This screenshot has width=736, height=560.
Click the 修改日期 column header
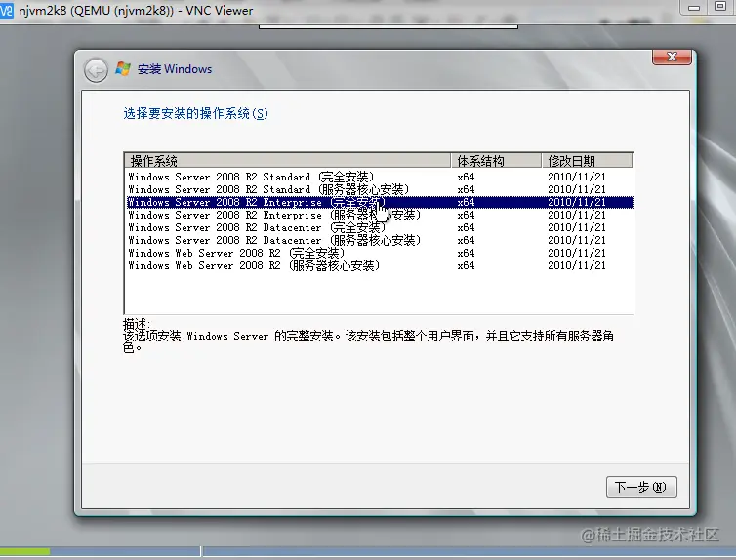588,161
